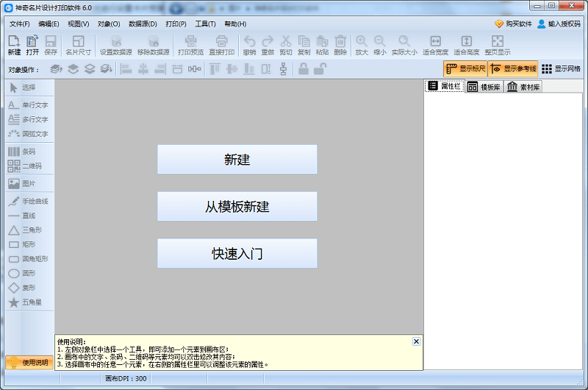Image resolution: width=588 pixels, height=390 pixels.
Task: Choose the 圆弧文字 arc text tool
Action: click(27, 134)
